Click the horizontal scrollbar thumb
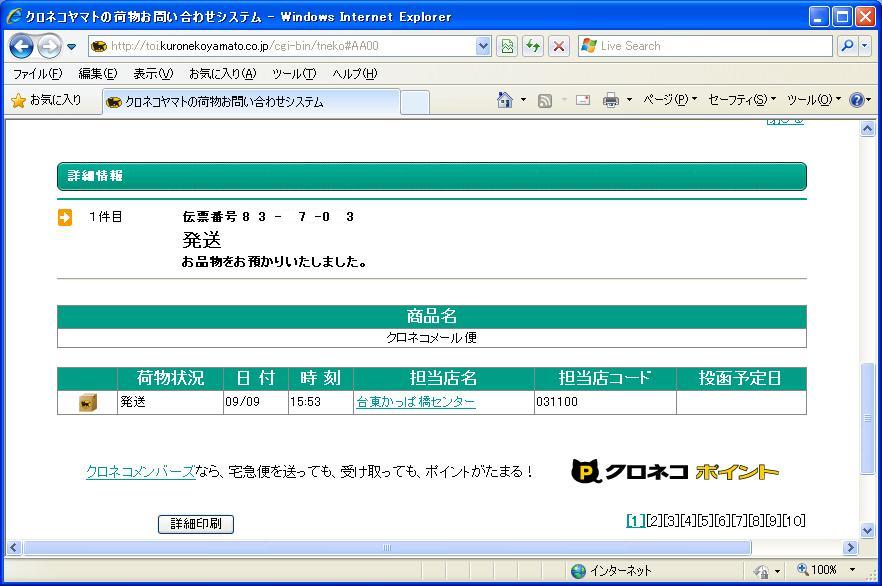The height and width of the screenshot is (586, 882). [387, 547]
